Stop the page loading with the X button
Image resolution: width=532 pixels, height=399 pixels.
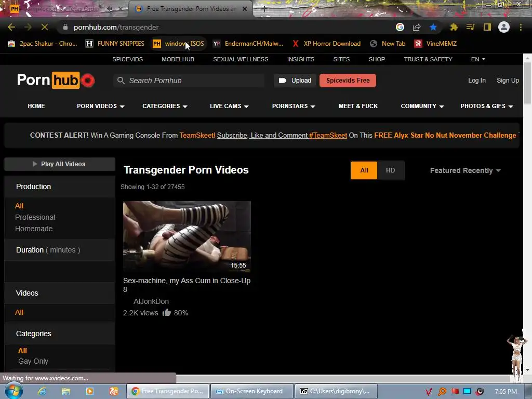click(x=45, y=27)
